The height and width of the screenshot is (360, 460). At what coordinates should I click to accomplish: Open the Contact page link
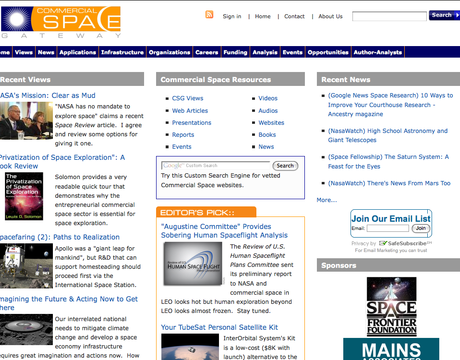pyautogui.click(x=294, y=16)
